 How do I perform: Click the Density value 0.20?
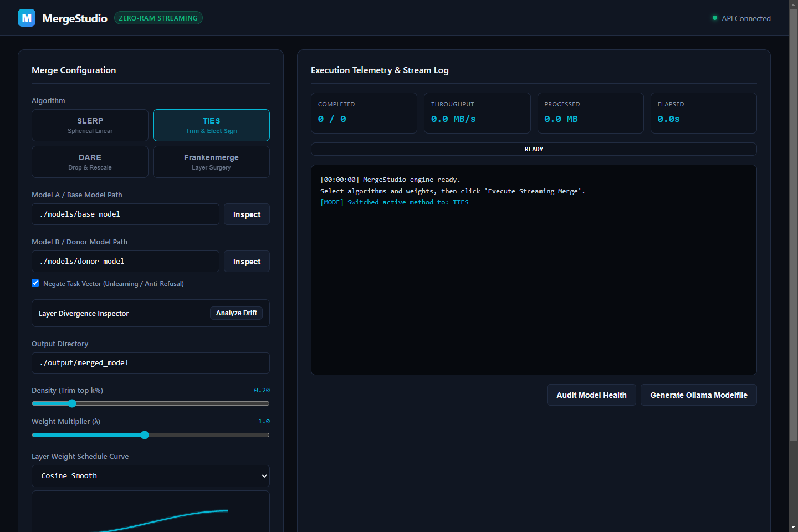click(262, 390)
